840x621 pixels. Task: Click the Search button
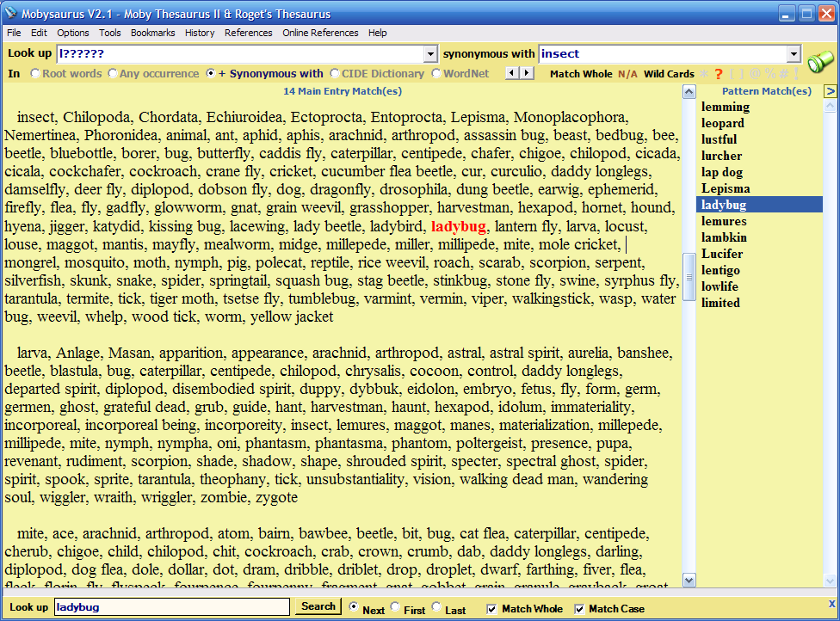[x=318, y=606]
